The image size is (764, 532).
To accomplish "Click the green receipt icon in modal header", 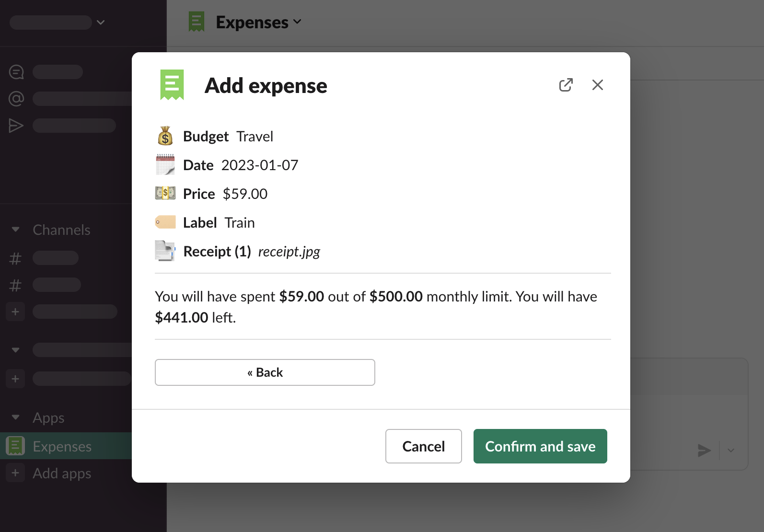I will coord(172,85).
